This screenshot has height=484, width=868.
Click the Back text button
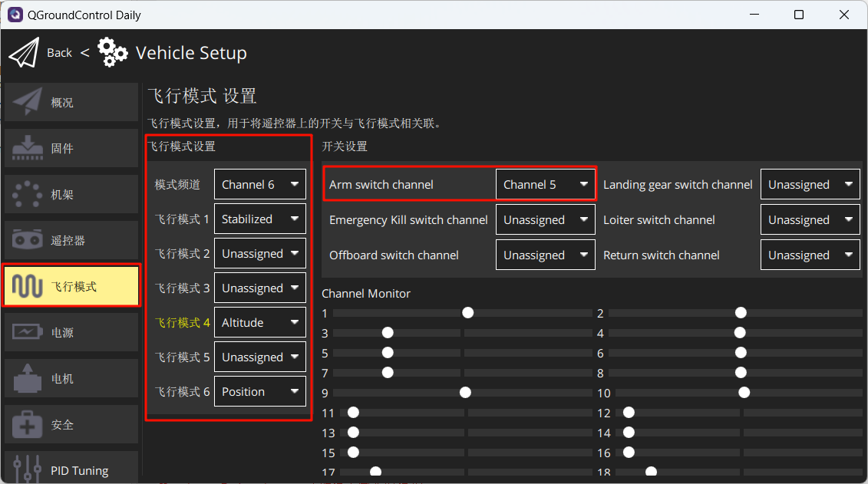coord(59,53)
